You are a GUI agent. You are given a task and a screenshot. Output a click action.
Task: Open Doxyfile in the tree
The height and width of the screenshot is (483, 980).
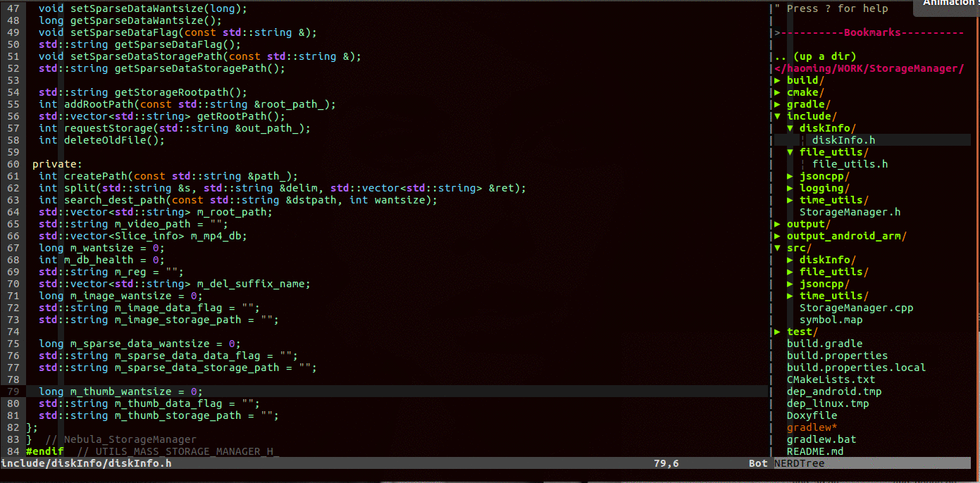[x=812, y=415]
